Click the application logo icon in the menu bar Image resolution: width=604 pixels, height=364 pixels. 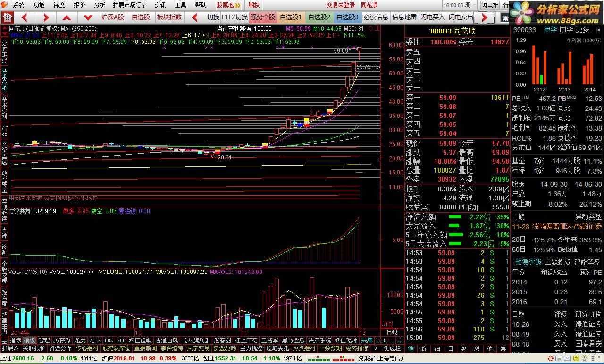pyautogui.click(x=6, y=5)
